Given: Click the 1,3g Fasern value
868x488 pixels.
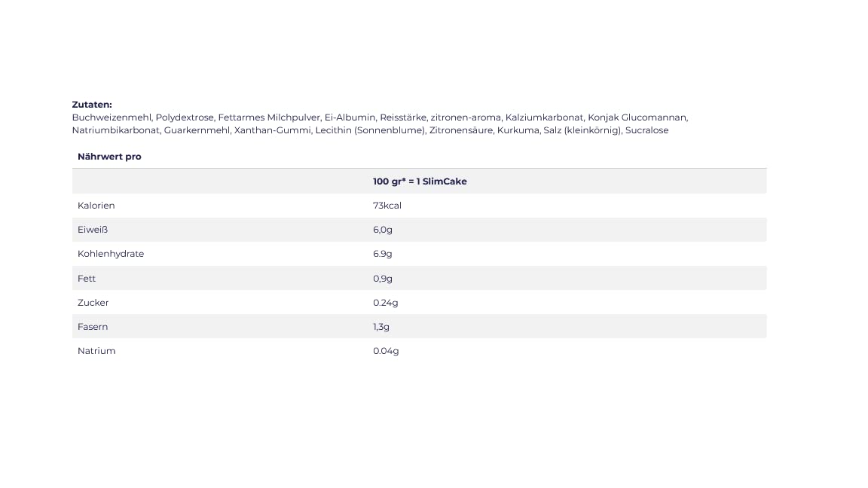Looking at the screenshot, I should [381, 327].
